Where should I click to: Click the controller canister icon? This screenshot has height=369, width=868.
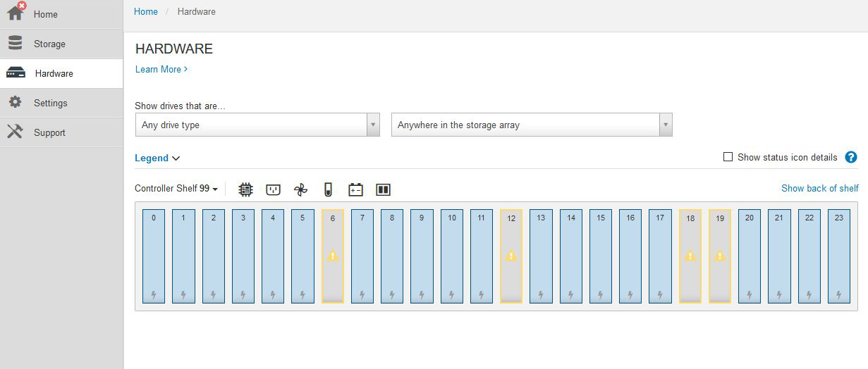click(x=245, y=189)
